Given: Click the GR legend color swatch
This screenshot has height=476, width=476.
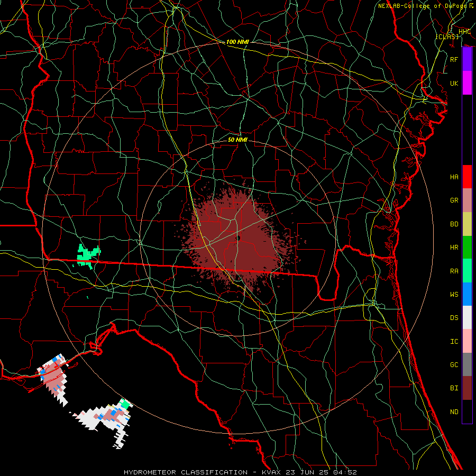Looking at the screenshot, I should pyautogui.click(x=467, y=200).
